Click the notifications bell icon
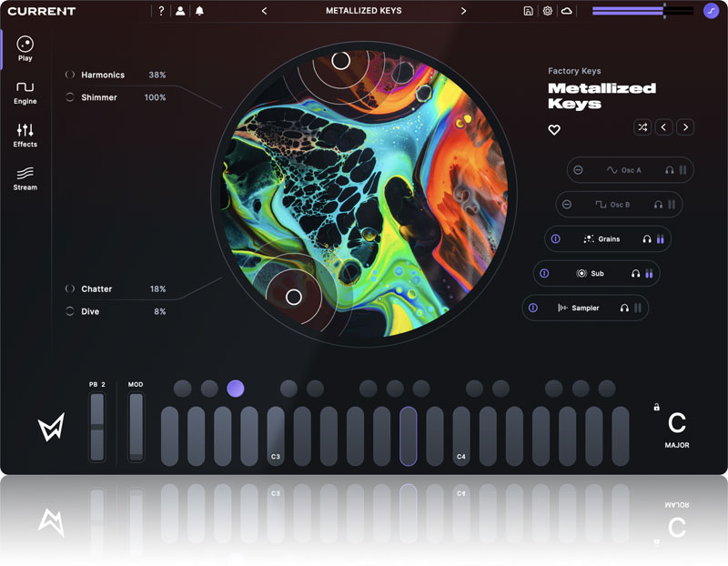728x566 pixels. pyautogui.click(x=199, y=11)
